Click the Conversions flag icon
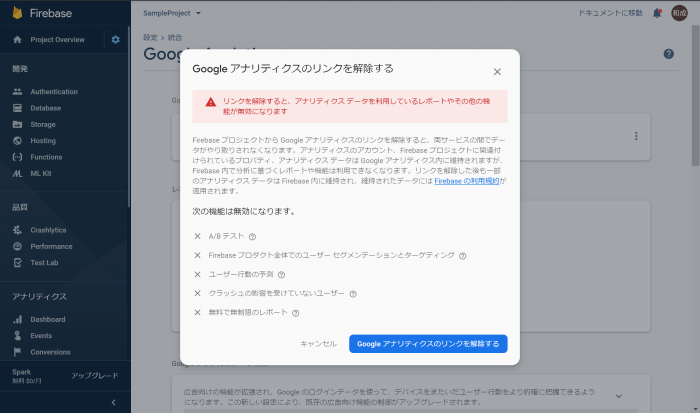 (x=17, y=352)
